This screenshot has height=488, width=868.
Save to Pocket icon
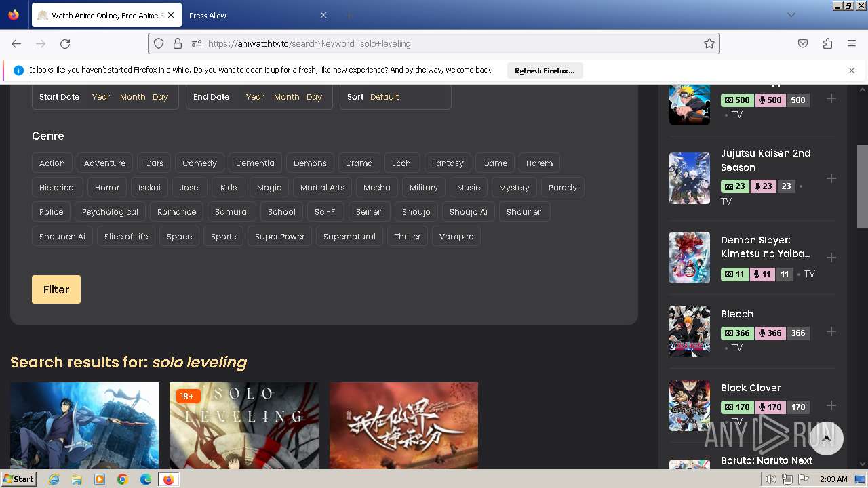[x=803, y=43]
